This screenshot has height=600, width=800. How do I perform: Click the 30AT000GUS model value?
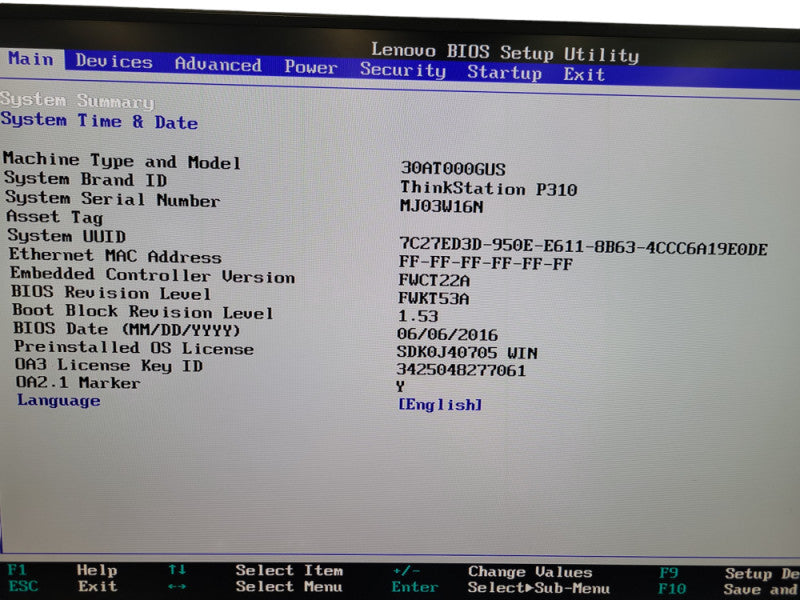(453, 168)
